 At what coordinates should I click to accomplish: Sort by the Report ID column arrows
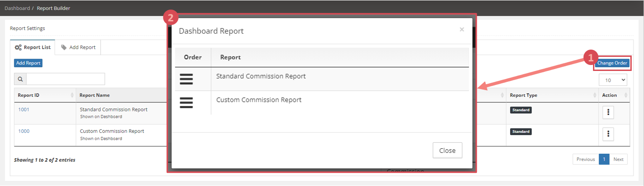point(72,95)
